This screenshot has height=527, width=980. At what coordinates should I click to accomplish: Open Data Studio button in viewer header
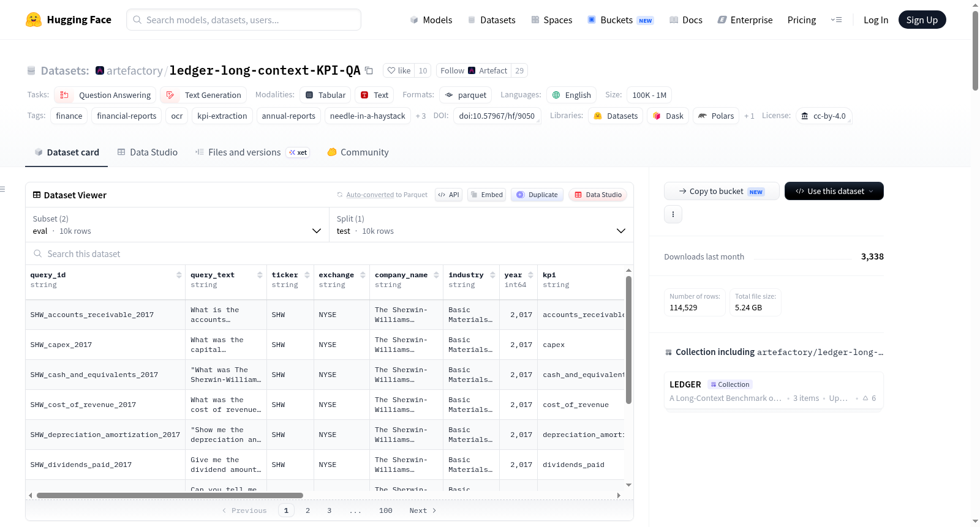tap(598, 195)
